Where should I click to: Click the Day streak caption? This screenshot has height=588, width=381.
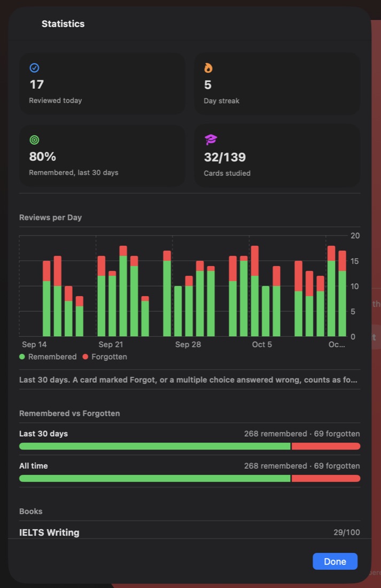pyautogui.click(x=222, y=101)
